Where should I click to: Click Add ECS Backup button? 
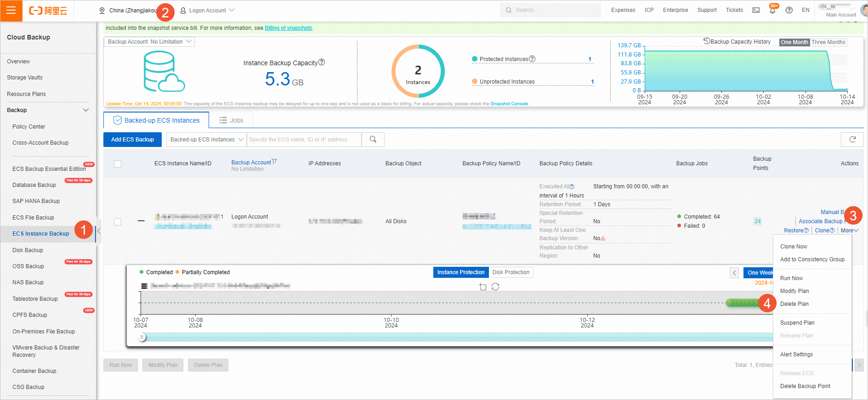pos(132,140)
